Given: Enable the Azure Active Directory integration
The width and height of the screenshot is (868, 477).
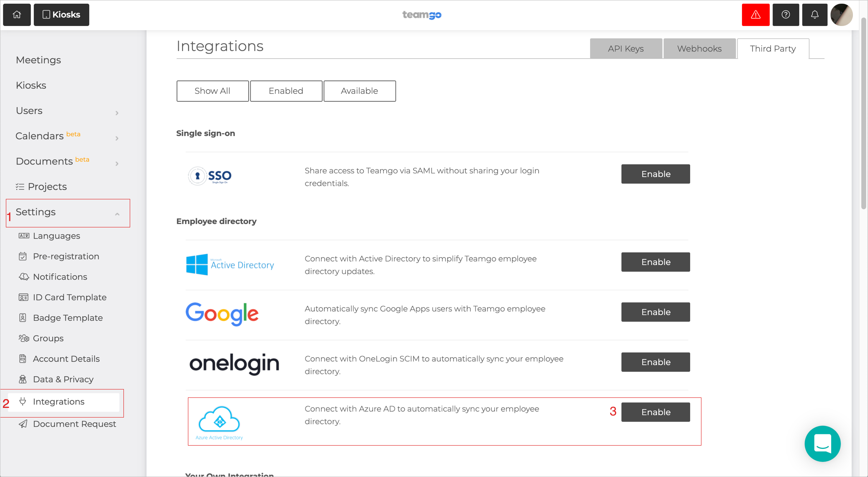Looking at the screenshot, I should 655,412.
